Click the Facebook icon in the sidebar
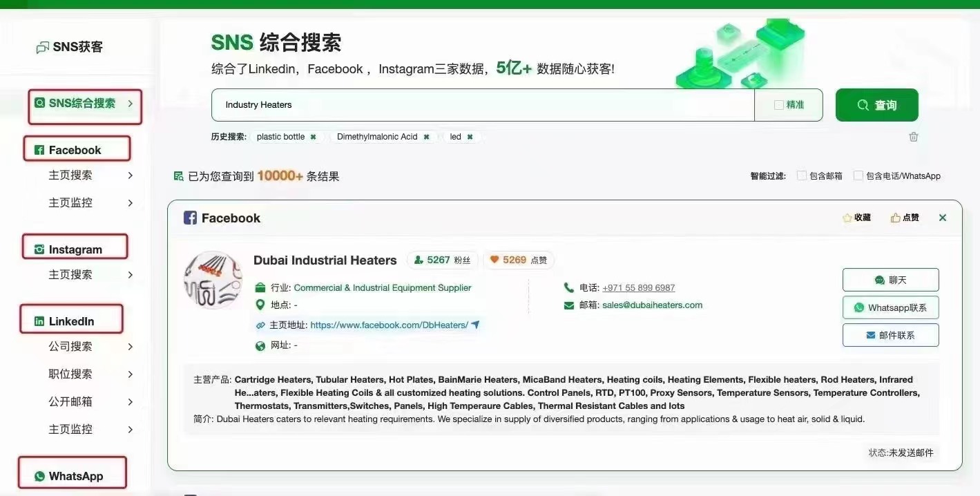 click(x=39, y=150)
